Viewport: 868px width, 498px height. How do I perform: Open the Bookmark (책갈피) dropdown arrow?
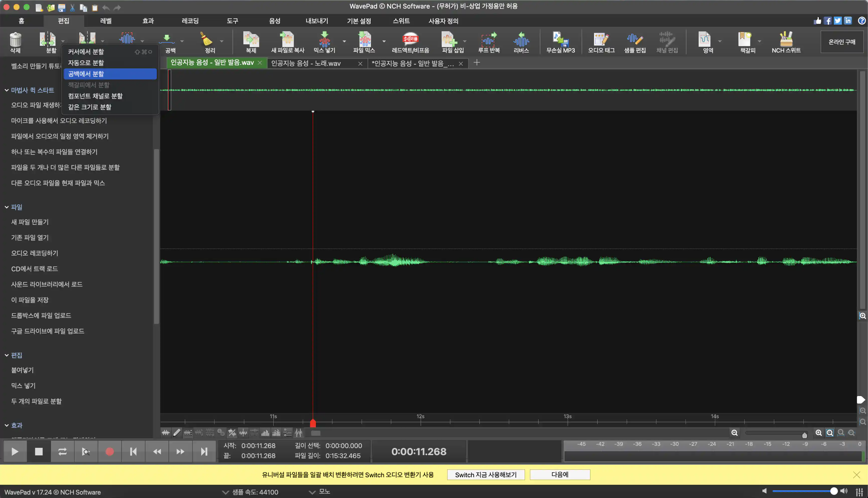[x=759, y=41]
